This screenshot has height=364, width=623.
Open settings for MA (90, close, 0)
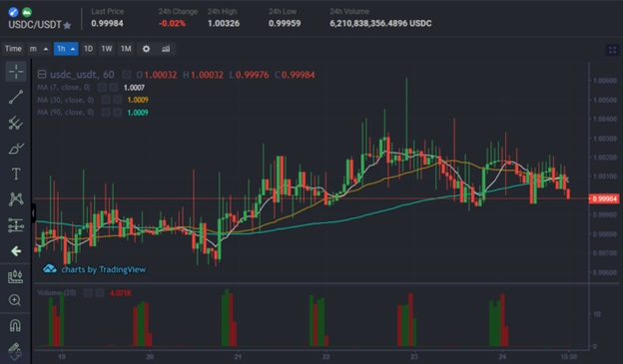tap(105, 113)
